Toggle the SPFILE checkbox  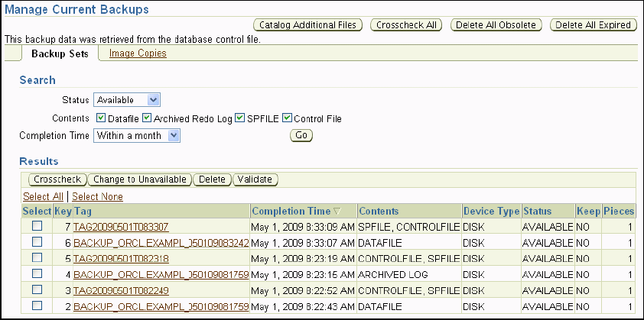240,118
